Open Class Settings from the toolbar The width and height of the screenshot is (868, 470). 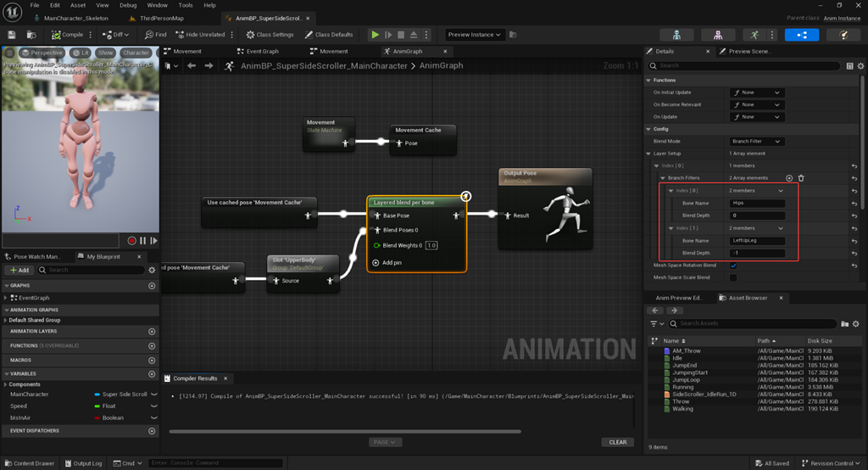coord(270,35)
